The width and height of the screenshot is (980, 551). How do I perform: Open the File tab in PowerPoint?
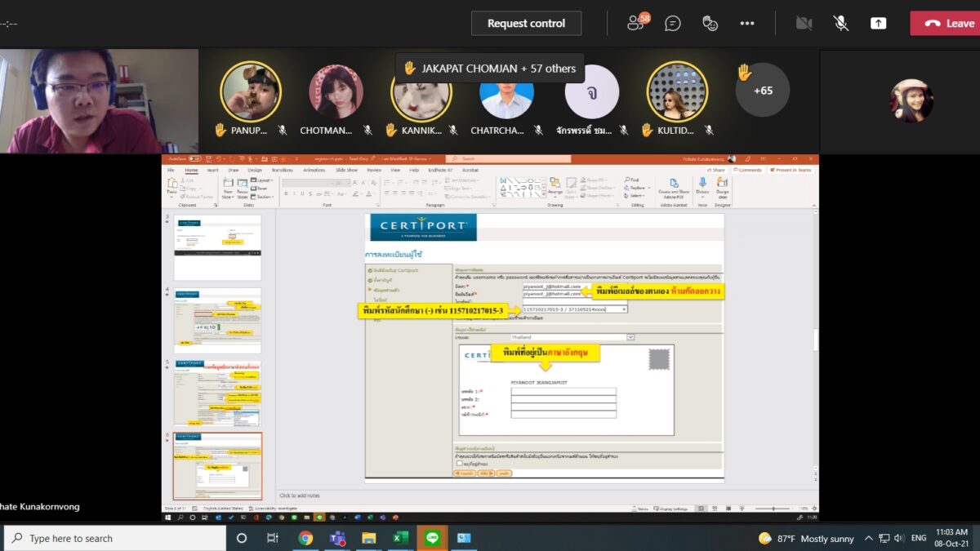coord(171,170)
